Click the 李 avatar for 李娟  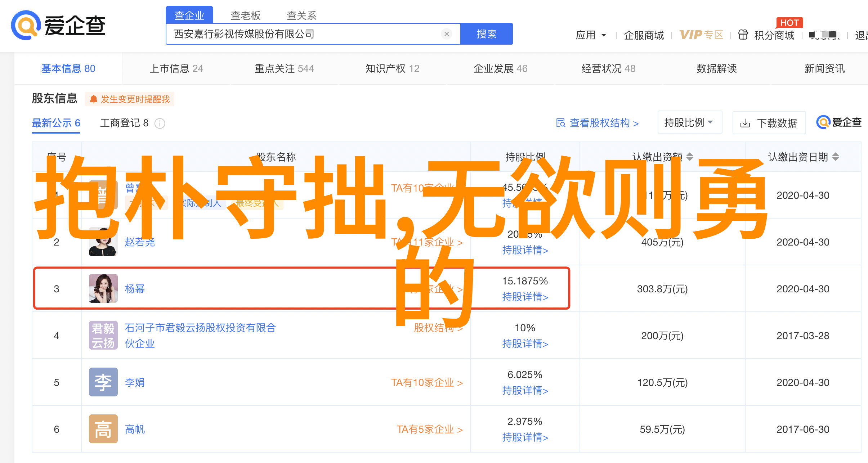tap(103, 382)
